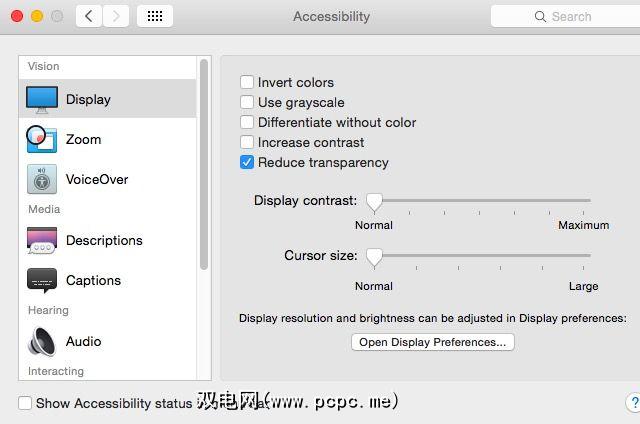Toggle Use grayscale checkbox
The width and height of the screenshot is (640, 424).
(x=247, y=102)
